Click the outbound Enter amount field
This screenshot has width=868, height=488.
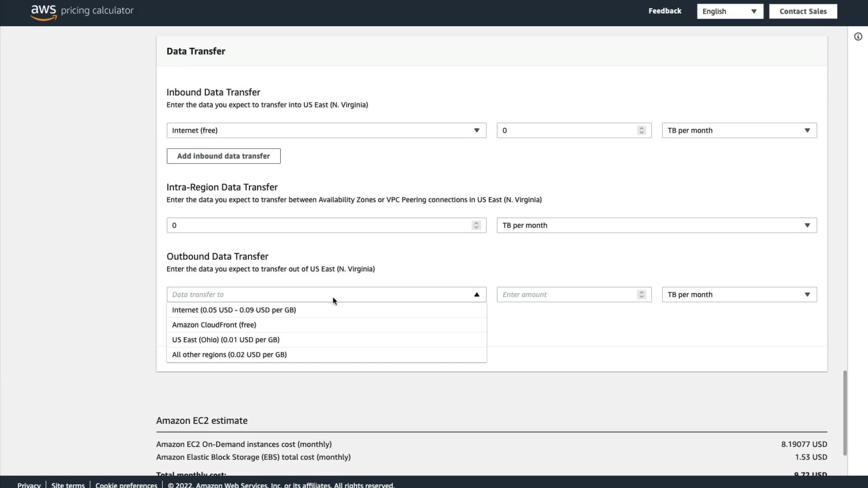(x=567, y=295)
